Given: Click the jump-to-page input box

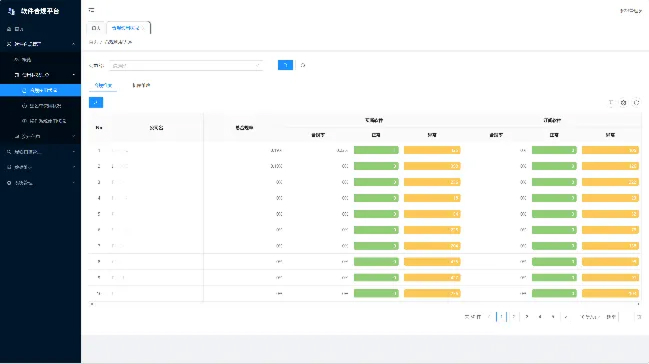Looking at the screenshot, I should point(627,317).
